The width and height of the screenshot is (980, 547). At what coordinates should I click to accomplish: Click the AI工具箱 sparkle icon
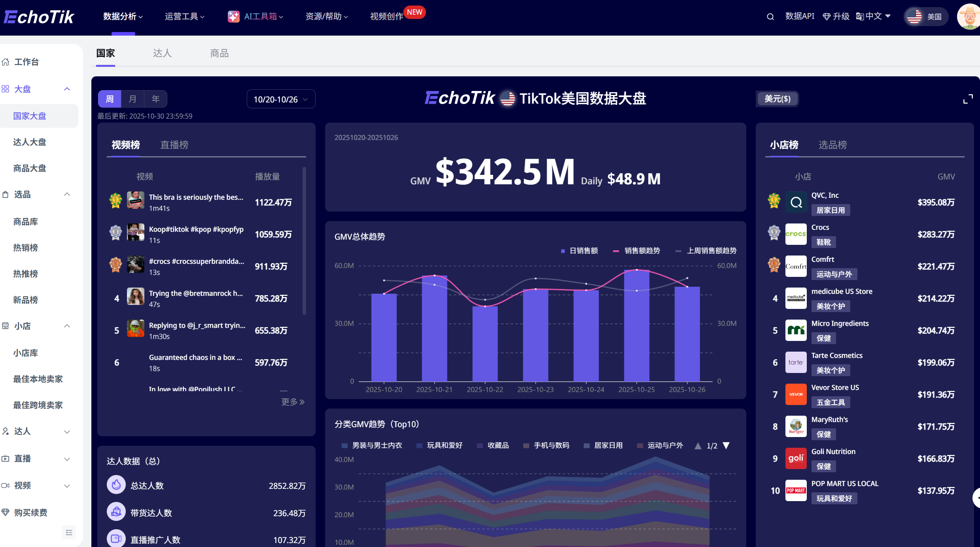[x=233, y=17]
